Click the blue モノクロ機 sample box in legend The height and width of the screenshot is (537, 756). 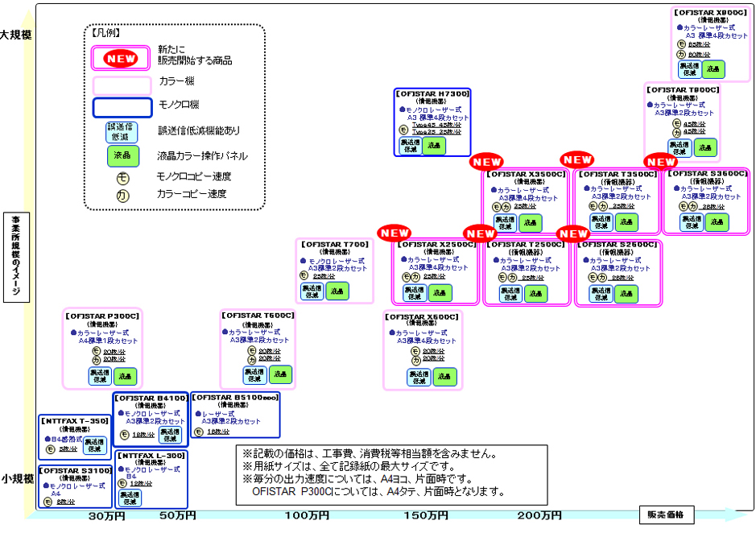[122, 108]
